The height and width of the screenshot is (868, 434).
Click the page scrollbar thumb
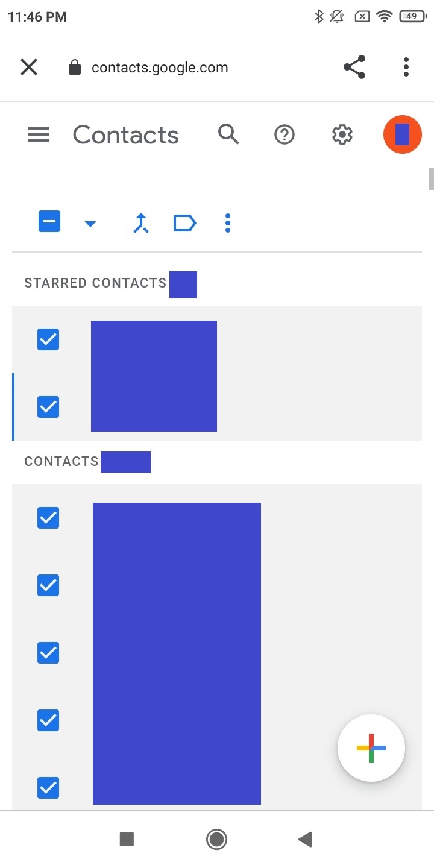[431, 180]
